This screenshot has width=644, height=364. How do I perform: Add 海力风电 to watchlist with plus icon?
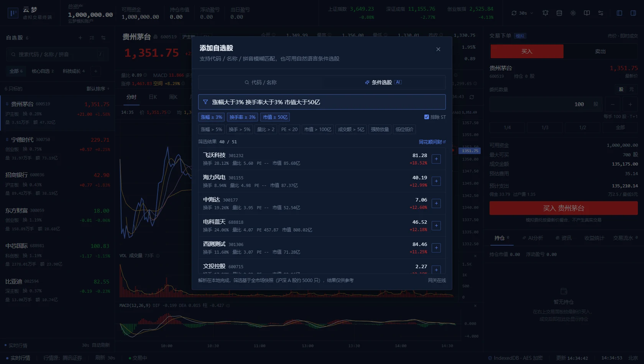click(436, 181)
